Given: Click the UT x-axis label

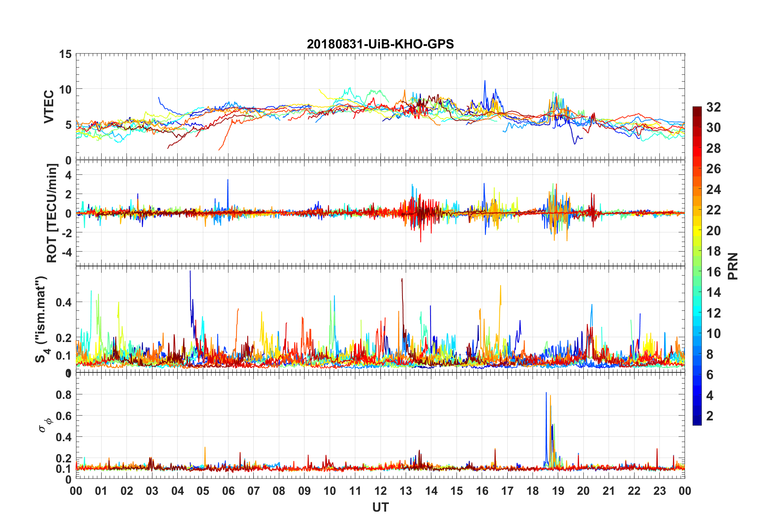Looking at the screenshot, I should point(380,507).
